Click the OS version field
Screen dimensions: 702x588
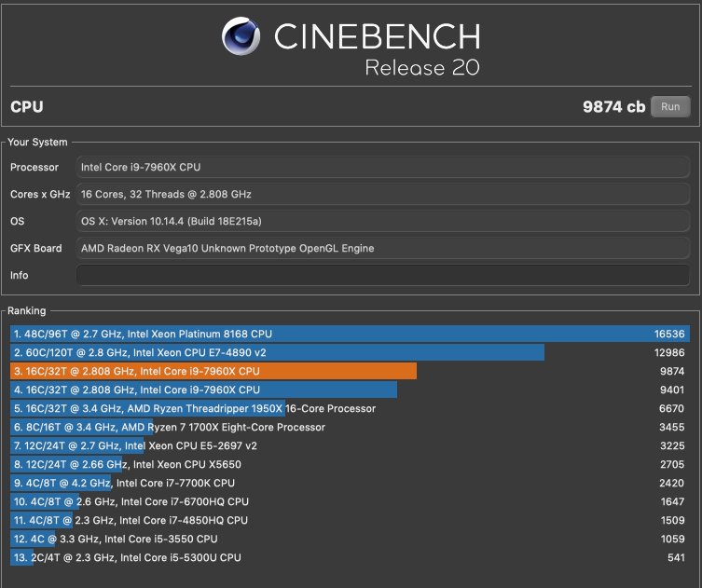coord(387,222)
